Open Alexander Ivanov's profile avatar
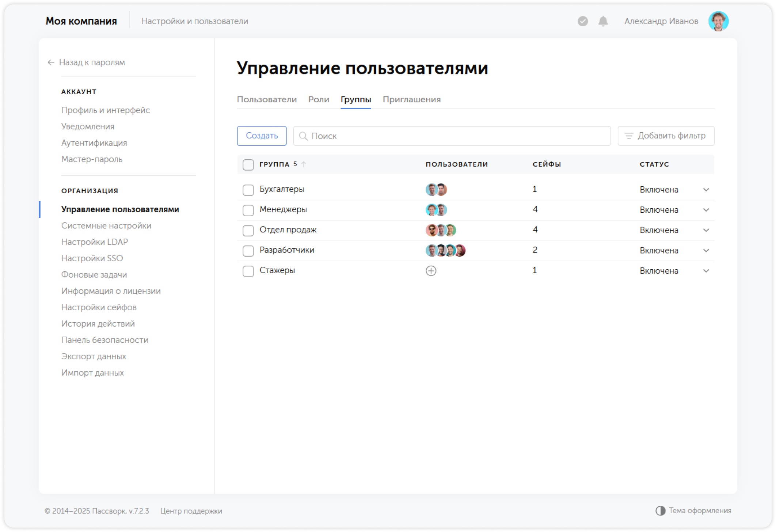 coord(719,21)
